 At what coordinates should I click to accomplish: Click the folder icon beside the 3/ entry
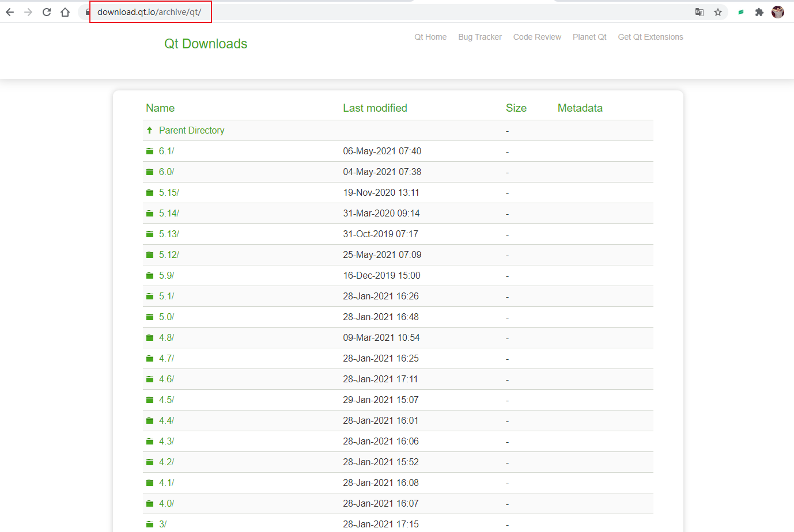tap(150, 524)
